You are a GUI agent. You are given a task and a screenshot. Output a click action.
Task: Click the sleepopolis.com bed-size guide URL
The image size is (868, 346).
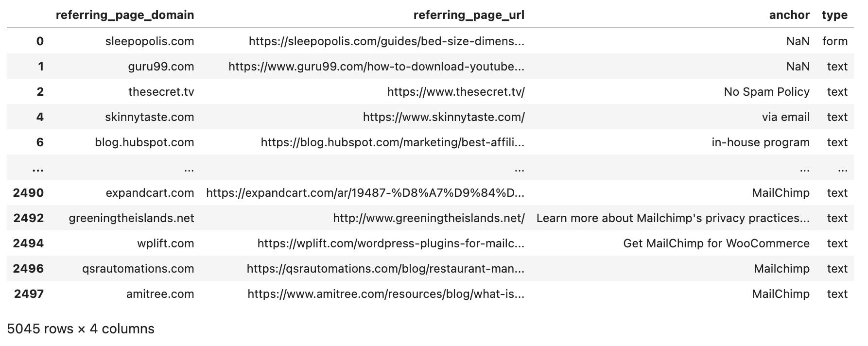(387, 41)
